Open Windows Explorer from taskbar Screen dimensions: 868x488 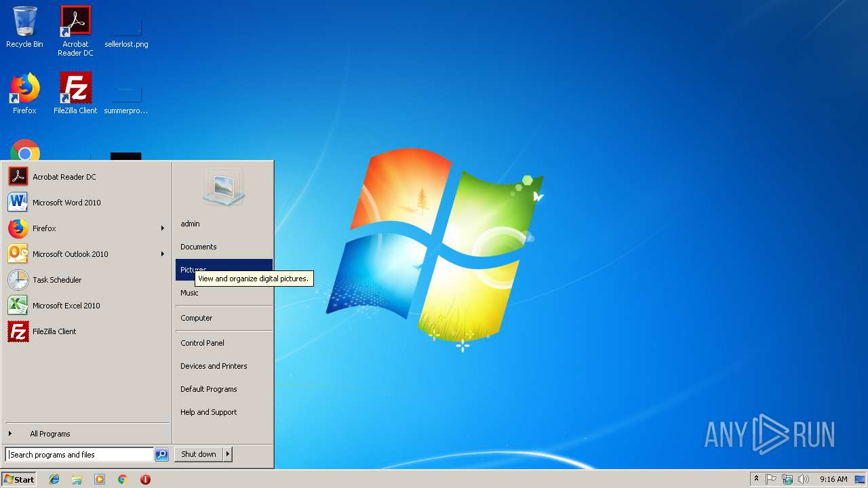click(77, 479)
